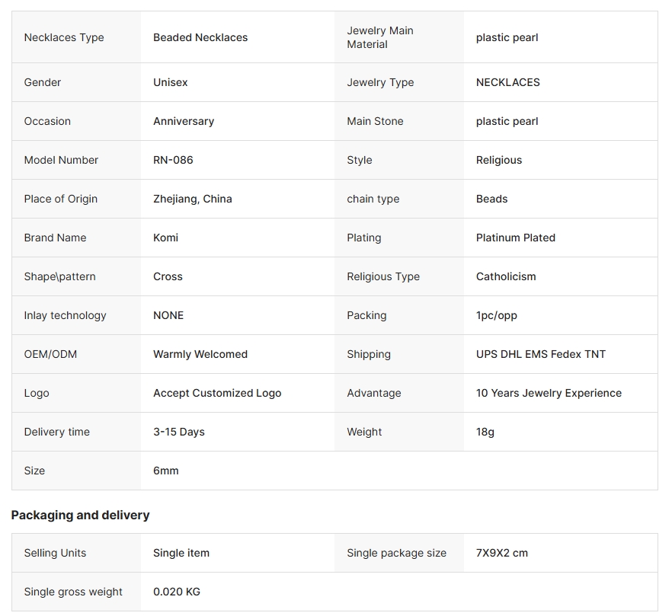Select the 10 Years Jewelry Experience text
The width and height of the screenshot is (672, 616).
point(549,393)
